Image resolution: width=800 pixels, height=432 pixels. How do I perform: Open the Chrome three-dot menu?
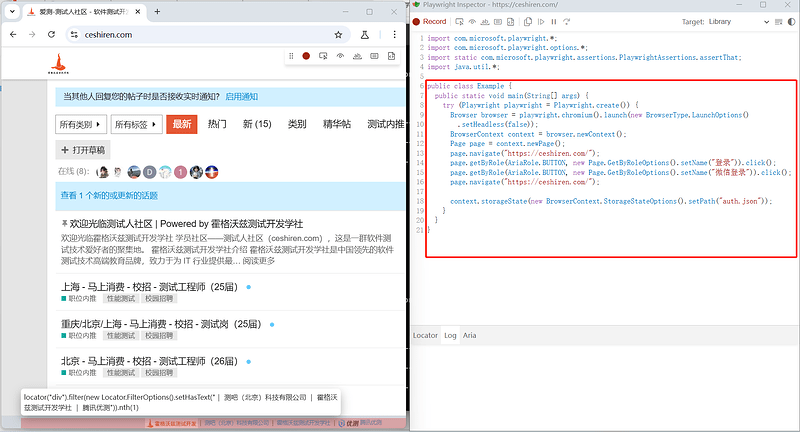[x=394, y=35]
